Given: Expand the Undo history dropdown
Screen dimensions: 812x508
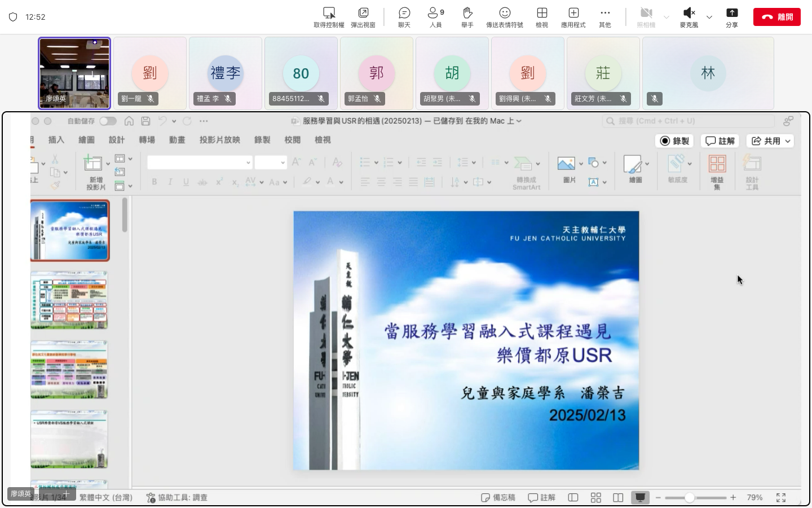Looking at the screenshot, I should 174,121.
